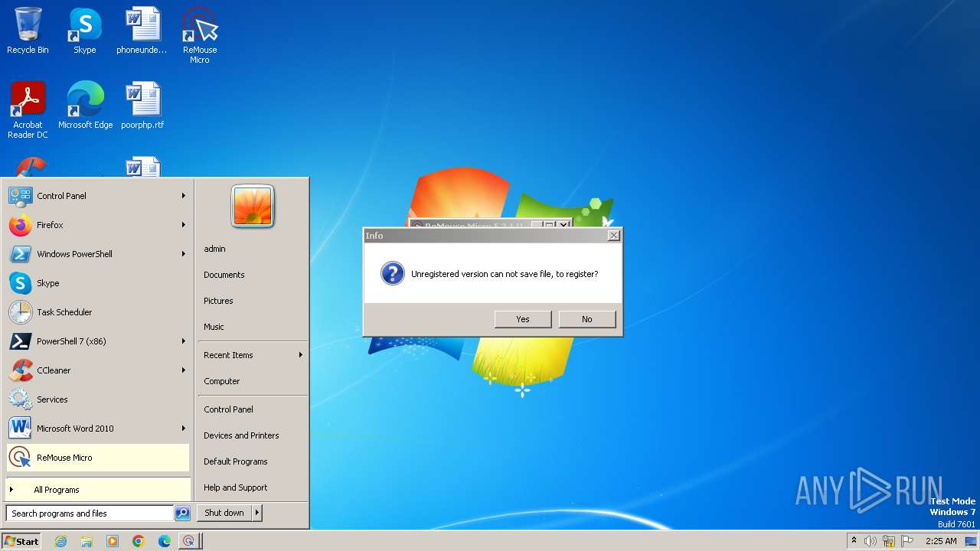This screenshot has height=551, width=980.
Task: Click the Control Panel icon in Start menu
Action: [x=21, y=196]
